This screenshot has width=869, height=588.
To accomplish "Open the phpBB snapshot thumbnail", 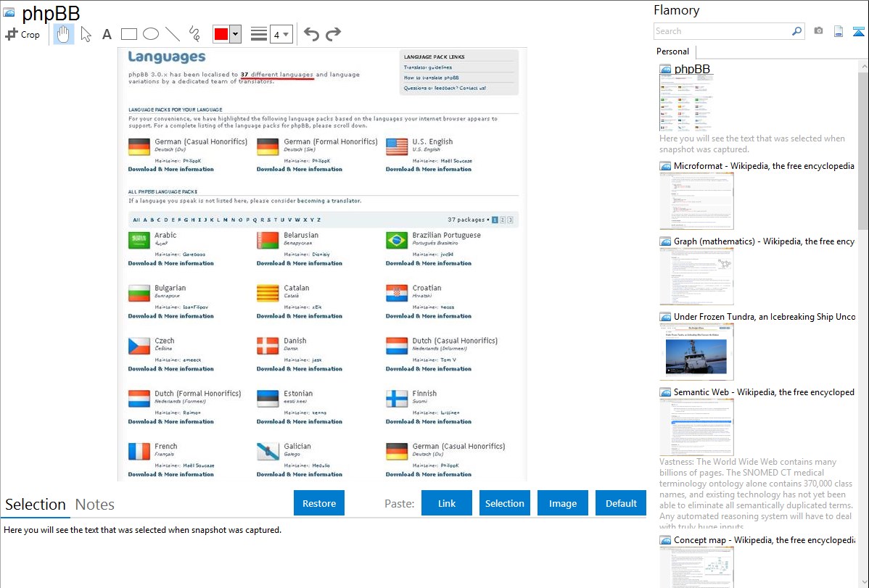I will tap(686, 103).
